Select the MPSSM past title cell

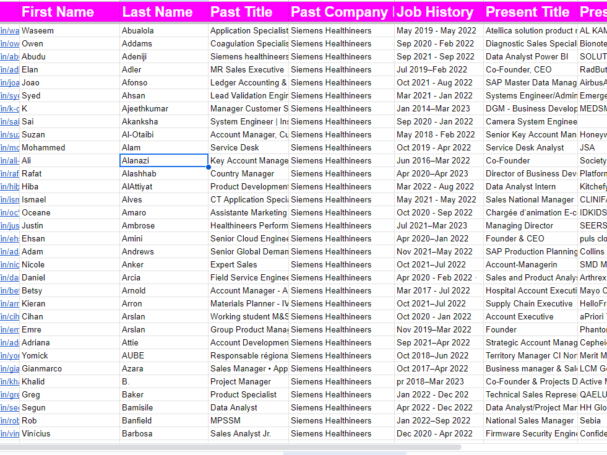click(x=247, y=421)
